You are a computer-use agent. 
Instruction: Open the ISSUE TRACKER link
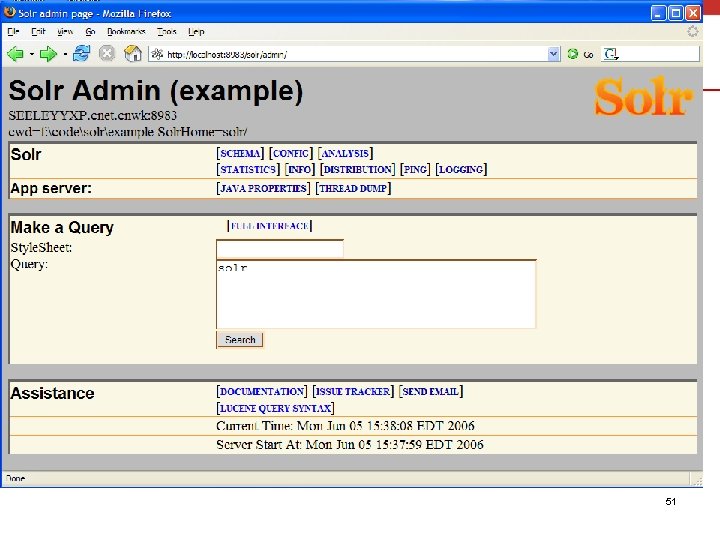pyautogui.click(x=353, y=391)
